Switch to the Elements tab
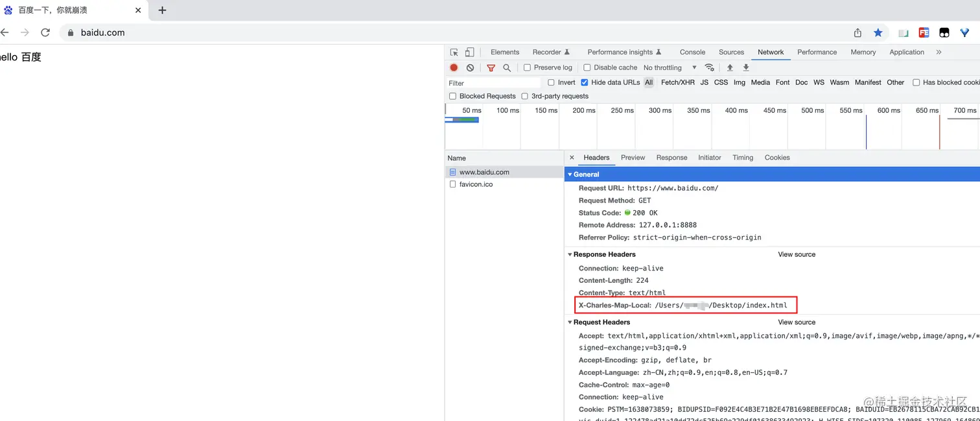The width and height of the screenshot is (980, 421). point(505,53)
